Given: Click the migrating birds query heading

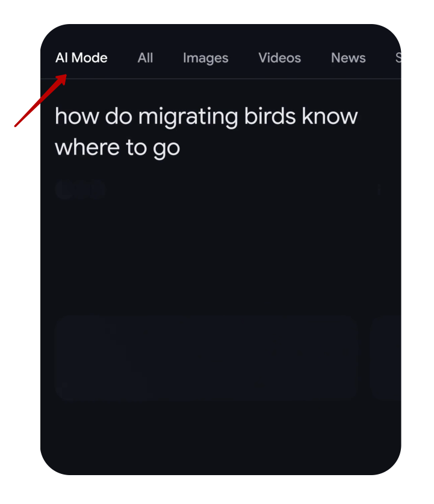Looking at the screenshot, I should click(x=206, y=132).
